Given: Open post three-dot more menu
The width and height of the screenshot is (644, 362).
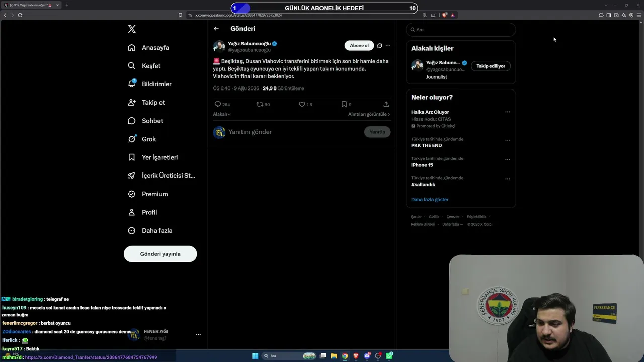Looking at the screenshot, I should 388,46.
